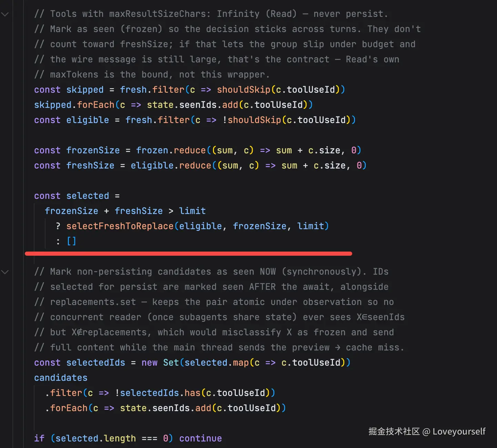The width and height of the screenshot is (497, 448).
Task: Click the eligible variable declaration
Action: tap(88, 120)
